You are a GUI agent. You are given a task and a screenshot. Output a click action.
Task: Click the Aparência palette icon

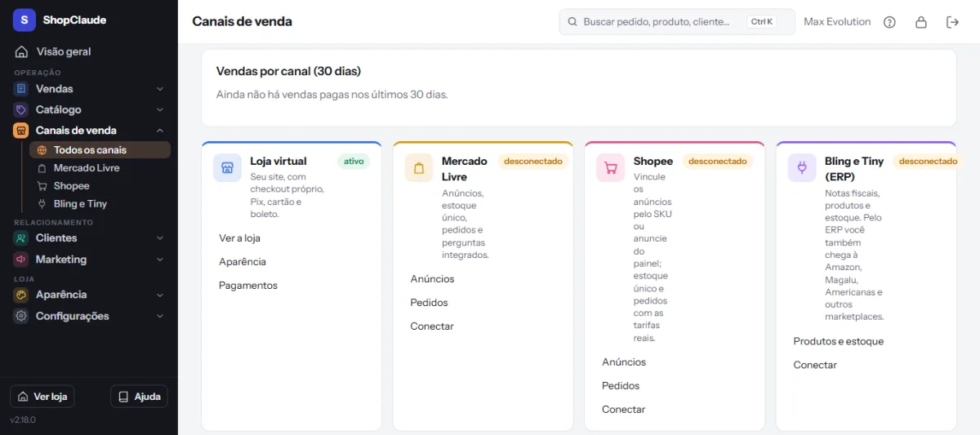click(x=21, y=295)
